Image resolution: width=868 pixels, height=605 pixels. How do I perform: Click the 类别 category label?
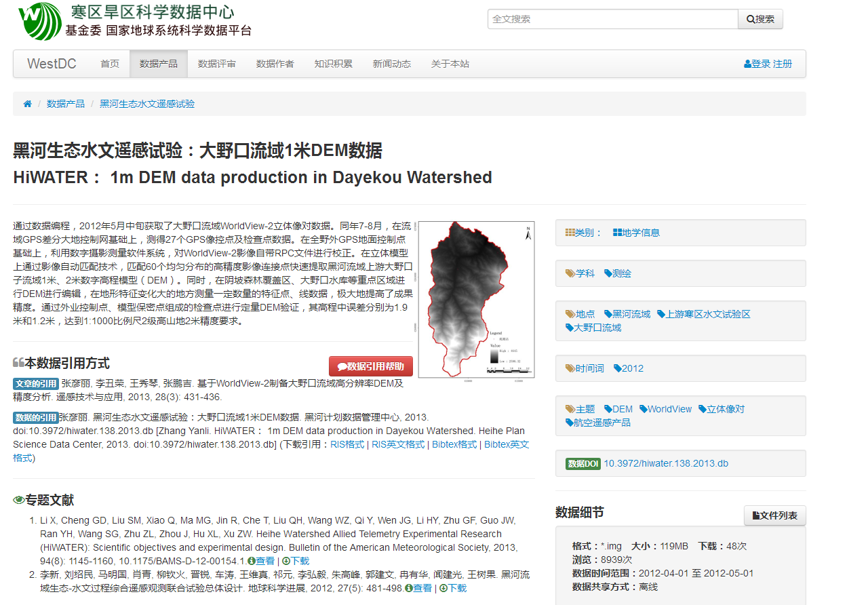click(x=583, y=233)
